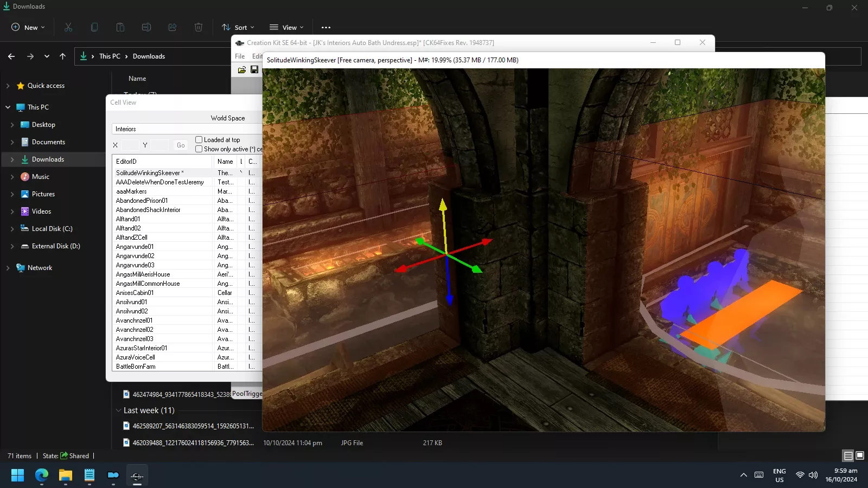Open File Explorer from the taskbar
Screen dimensions: 868x488
pos(66,476)
